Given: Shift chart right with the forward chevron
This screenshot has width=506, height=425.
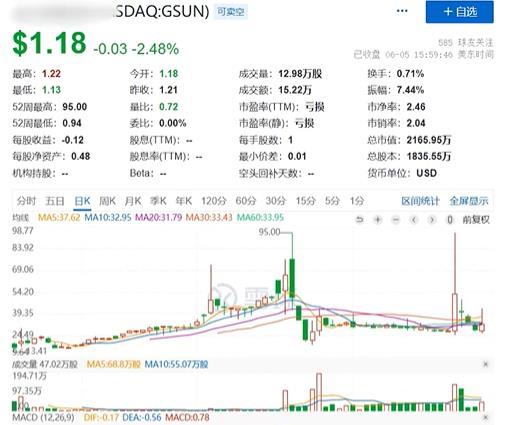Looking at the screenshot, I should [432, 220].
